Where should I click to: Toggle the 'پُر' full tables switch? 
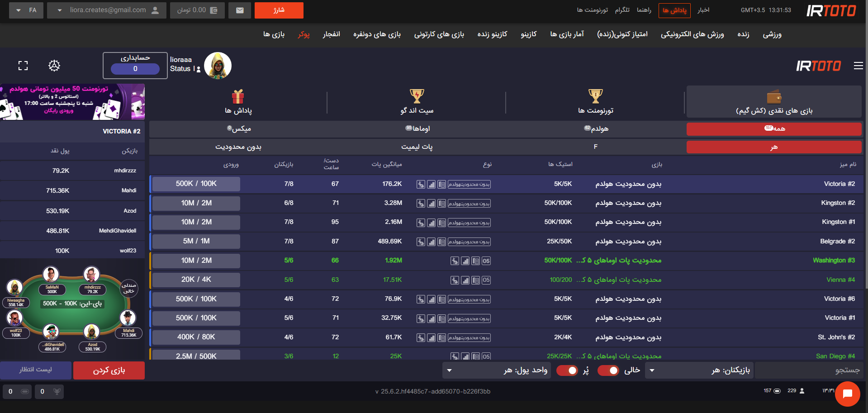pyautogui.click(x=567, y=370)
